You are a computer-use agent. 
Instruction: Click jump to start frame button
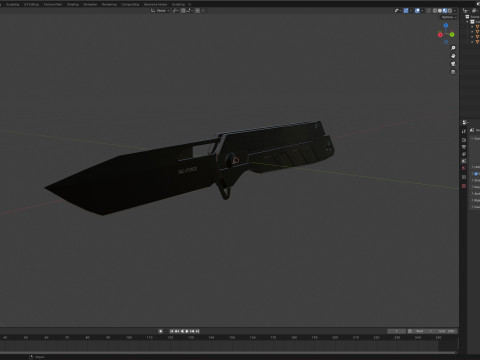pyautogui.click(x=172, y=331)
